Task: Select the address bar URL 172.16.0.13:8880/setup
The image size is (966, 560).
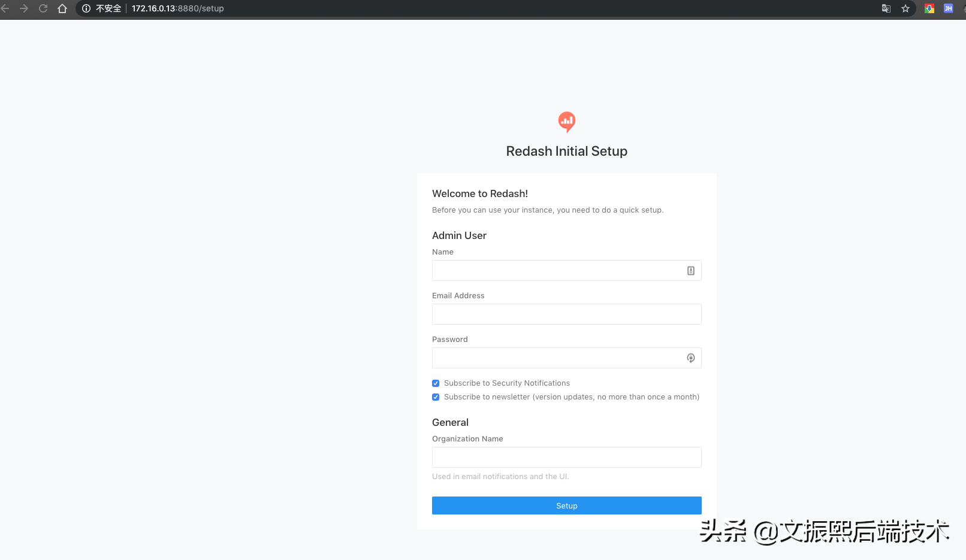Action: tap(178, 8)
